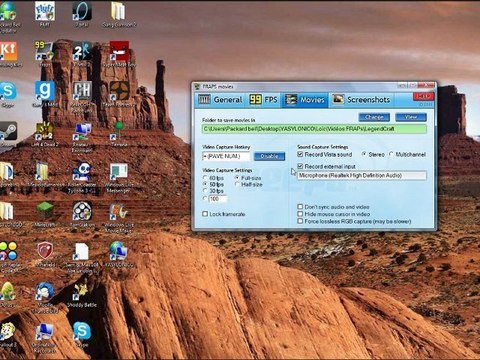Open the Microphone input device dropdown
Image resolution: width=480 pixels, height=360 pixels.
click(x=362, y=175)
